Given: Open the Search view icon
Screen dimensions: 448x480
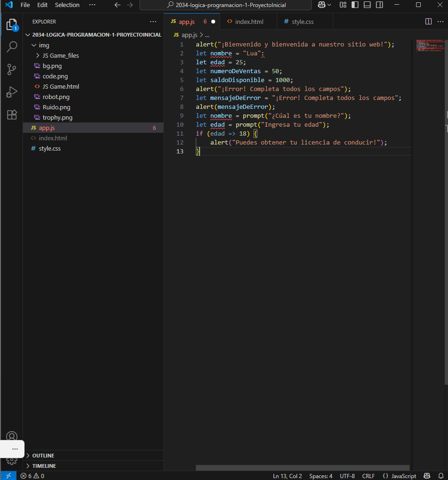Looking at the screenshot, I should pos(12,47).
